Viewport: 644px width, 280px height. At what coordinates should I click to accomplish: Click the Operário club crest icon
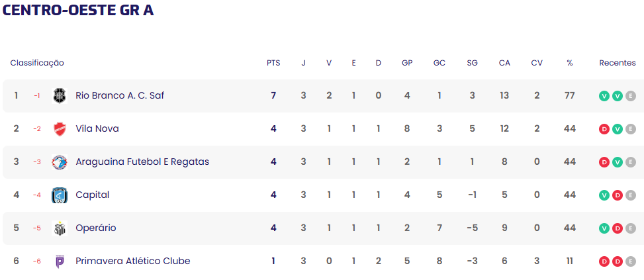coord(60,228)
